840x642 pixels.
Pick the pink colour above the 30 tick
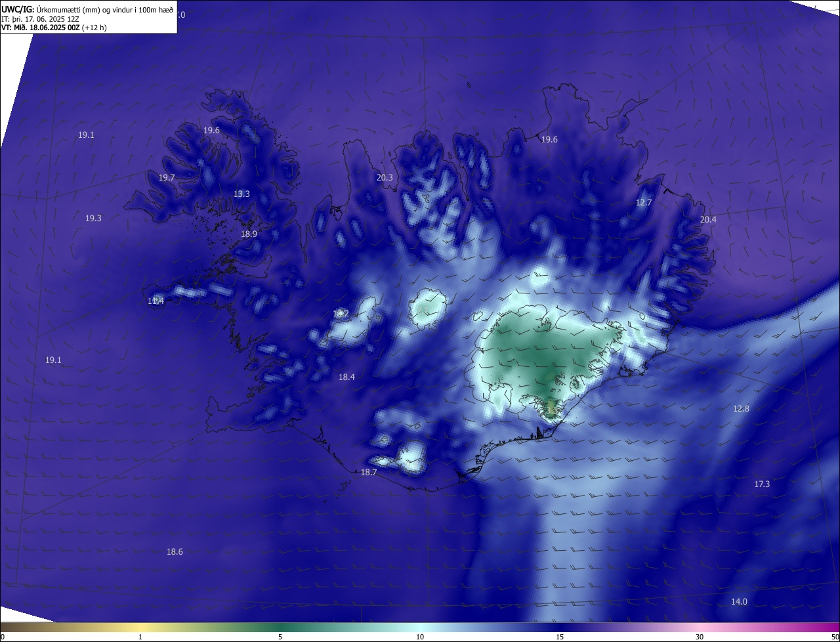(700, 627)
